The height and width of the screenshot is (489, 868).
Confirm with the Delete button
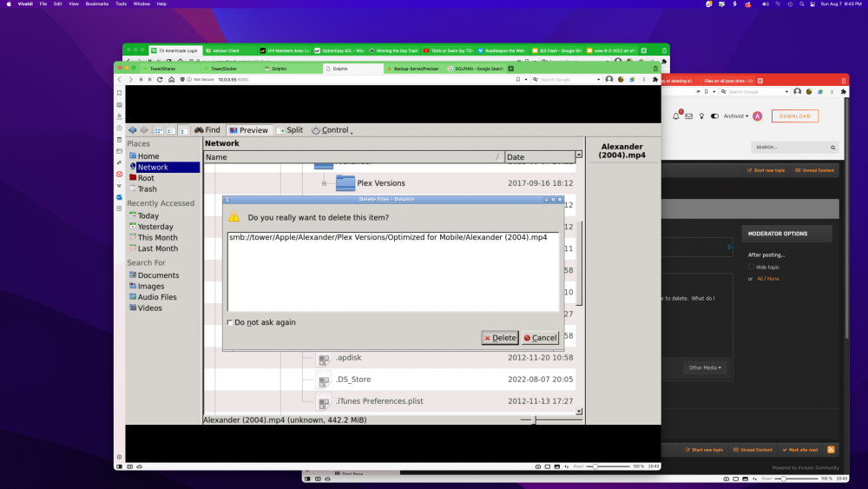click(x=500, y=338)
